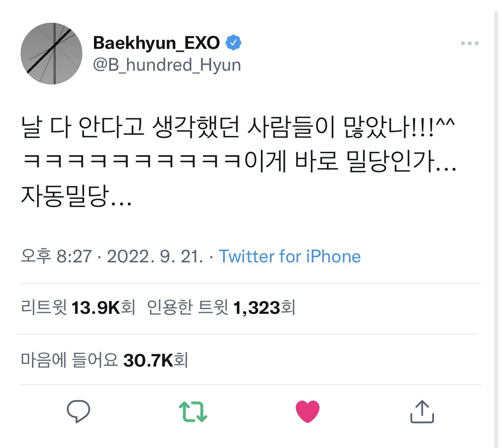Image resolution: width=502 pixels, height=448 pixels.
Task: Open the reply speech bubble icon
Action: [79, 411]
